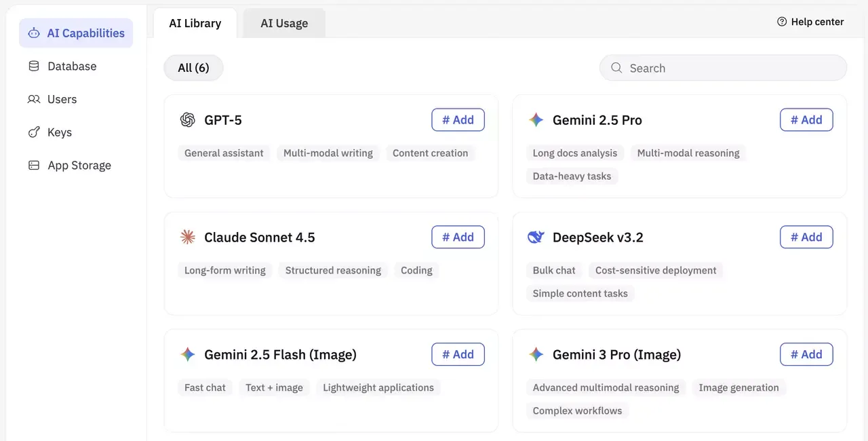Add Claude Sonnet 4.5 to capabilities
The image size is (868, 441).
[x=458, y=237]
